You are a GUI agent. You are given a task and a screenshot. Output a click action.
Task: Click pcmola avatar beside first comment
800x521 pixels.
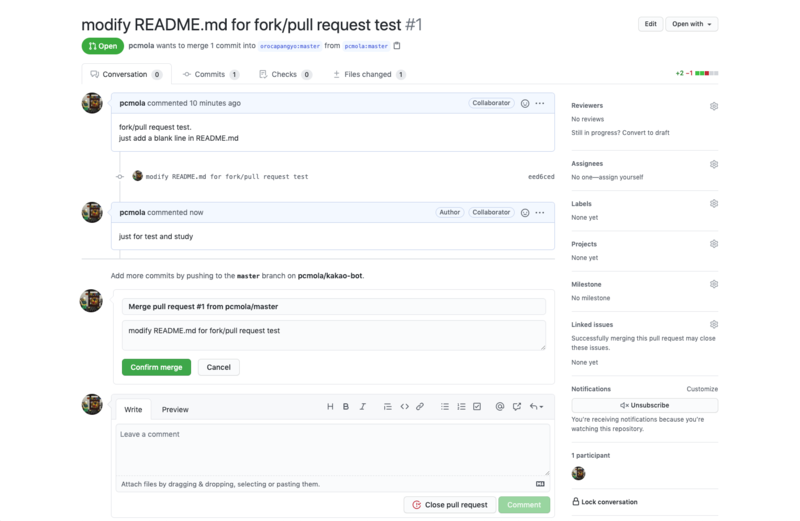tap(92, 103)
